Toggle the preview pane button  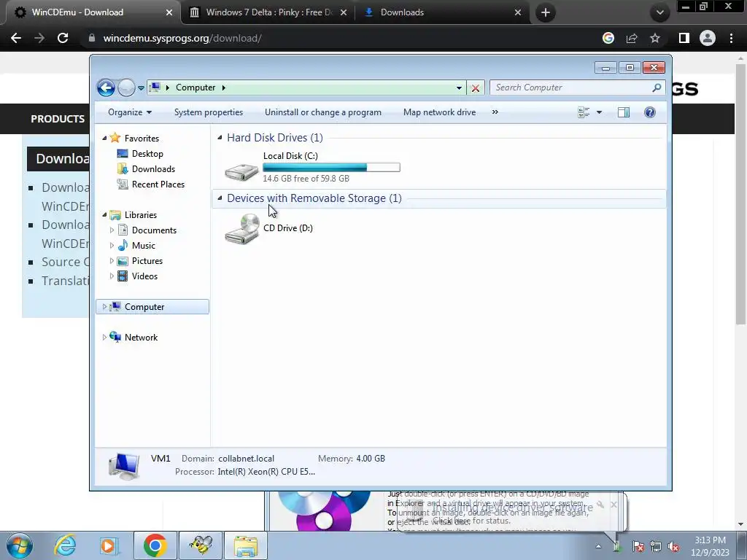pyautogui.click(x=624, y=112)
